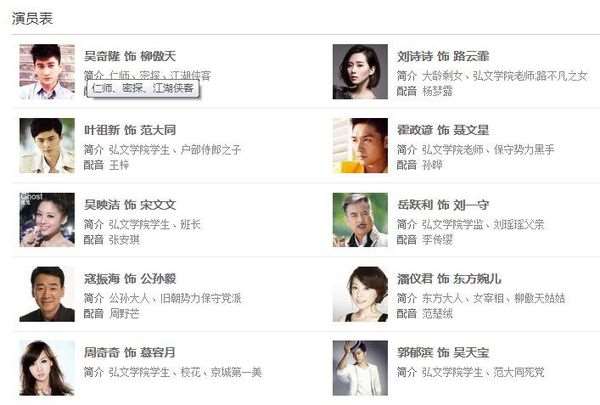Select the 吴映洁 饰 宋文文 name
This screenshot has width=600, height=405.
point(130,205)
